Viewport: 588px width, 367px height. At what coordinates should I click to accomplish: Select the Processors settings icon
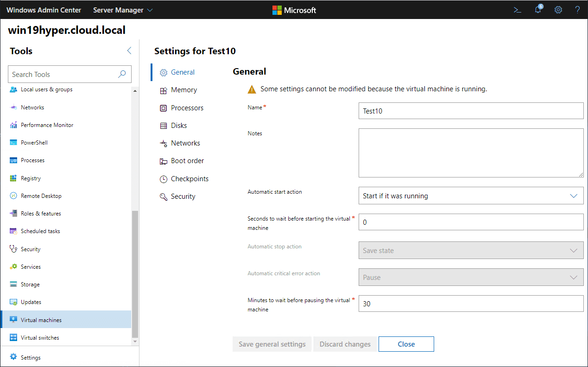164,108
